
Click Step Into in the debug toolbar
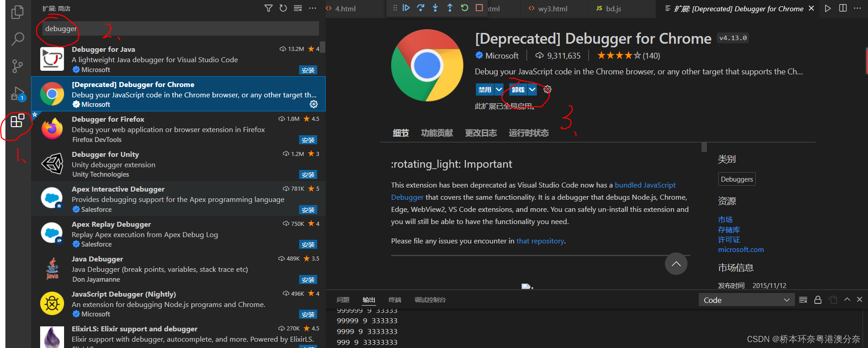(435, 8)
